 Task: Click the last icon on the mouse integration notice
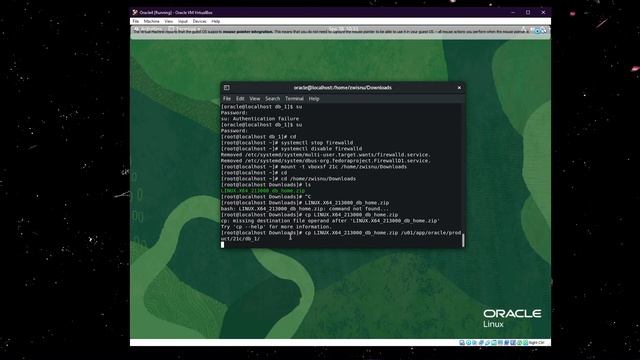tap(543, 31)
